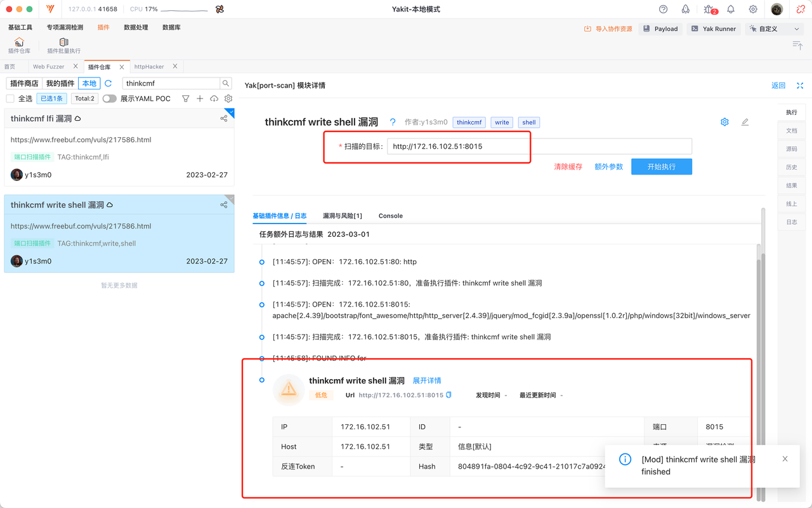Viewport: 812px width, 508px height.
Task: Click the search magnifier next to thinkcmf
Action: [226, 83]
